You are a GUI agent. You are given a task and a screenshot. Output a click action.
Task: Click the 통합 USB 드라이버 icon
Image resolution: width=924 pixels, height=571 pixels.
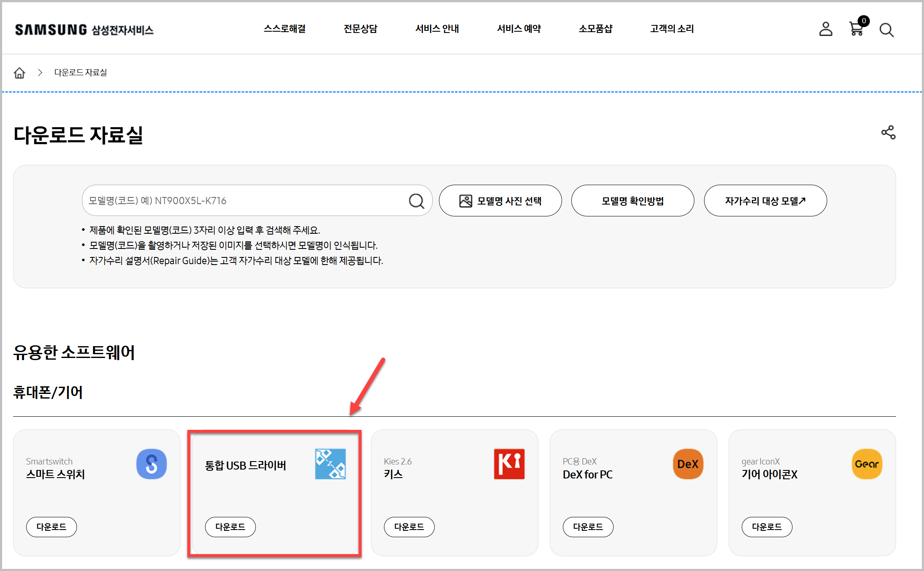pyautogui.click(x=330, y=464)
